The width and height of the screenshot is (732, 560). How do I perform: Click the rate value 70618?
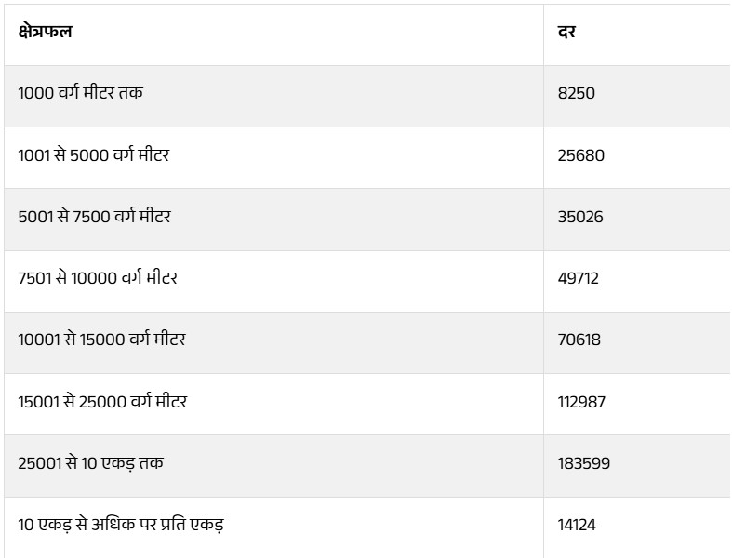pos(579,340)
